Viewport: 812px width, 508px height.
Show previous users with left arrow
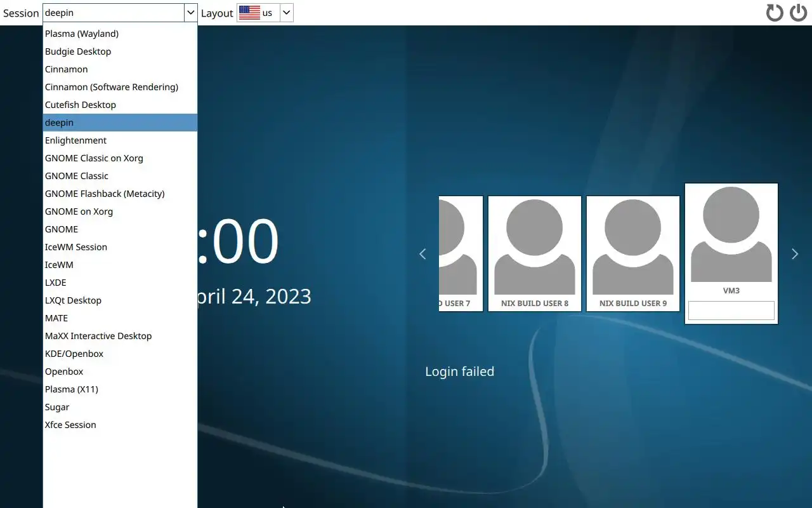422,254
